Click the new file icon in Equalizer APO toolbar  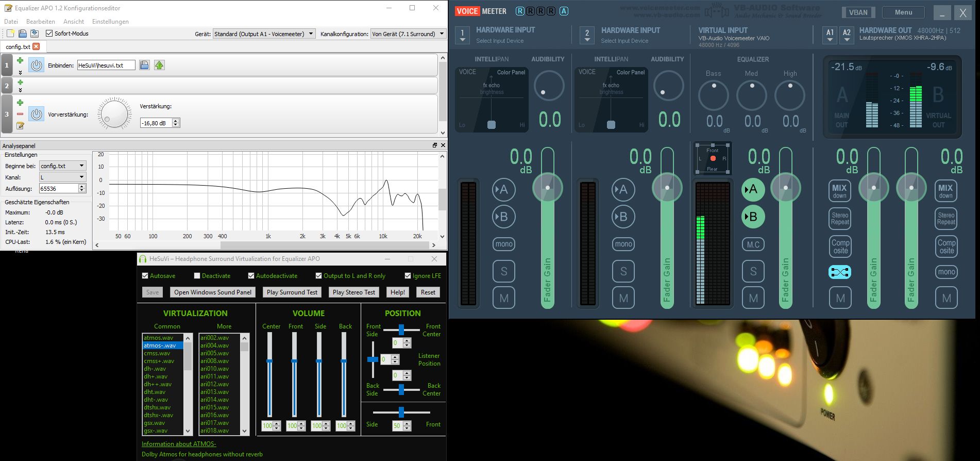[x=10, y=34]
